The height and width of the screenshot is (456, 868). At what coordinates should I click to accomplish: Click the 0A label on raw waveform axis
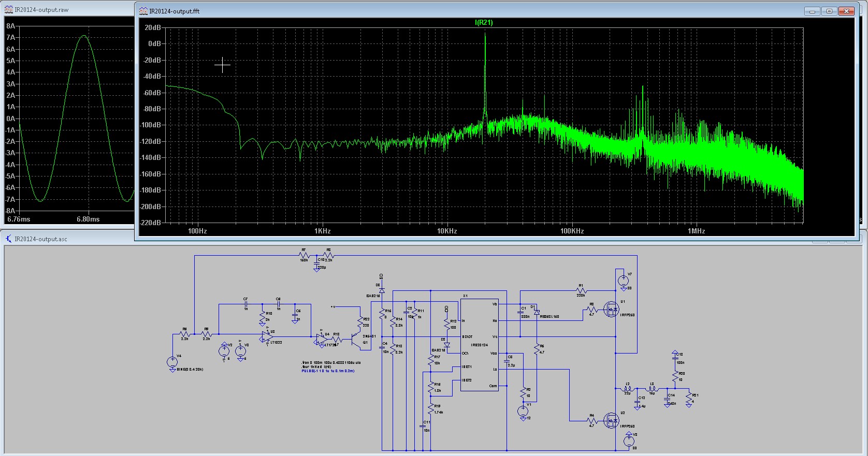click(10, 119)
